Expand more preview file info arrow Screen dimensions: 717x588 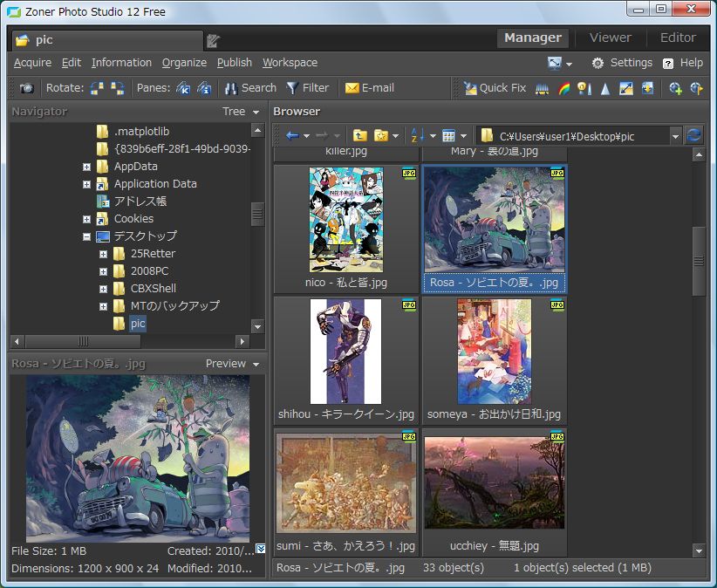[261, 549]
